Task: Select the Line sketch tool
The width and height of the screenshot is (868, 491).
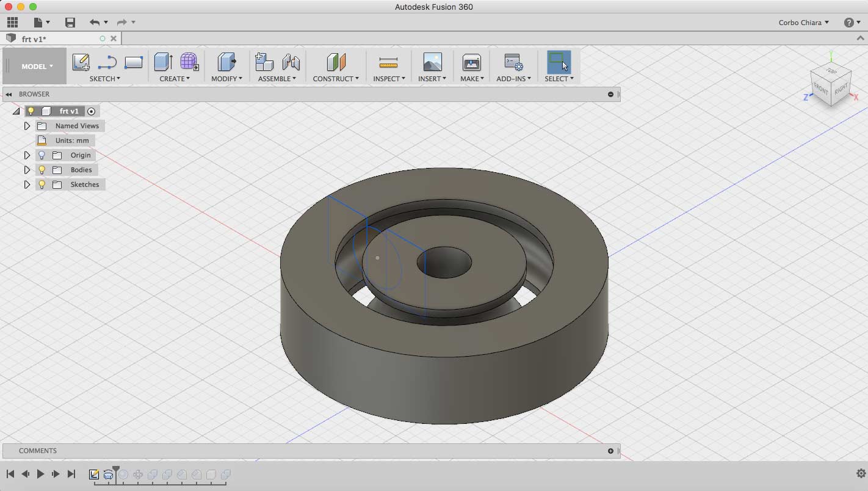Action: click(x=107, y=62)
